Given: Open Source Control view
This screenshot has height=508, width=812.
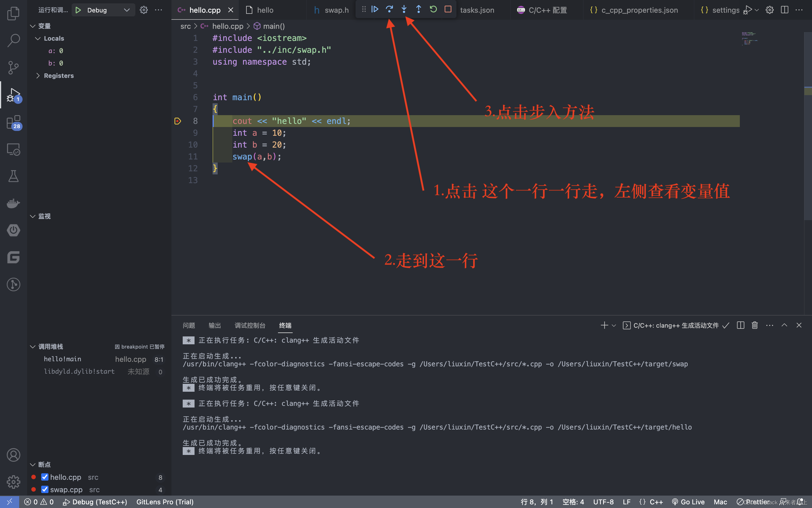Looking at the screenshot, I should point(14,67).
